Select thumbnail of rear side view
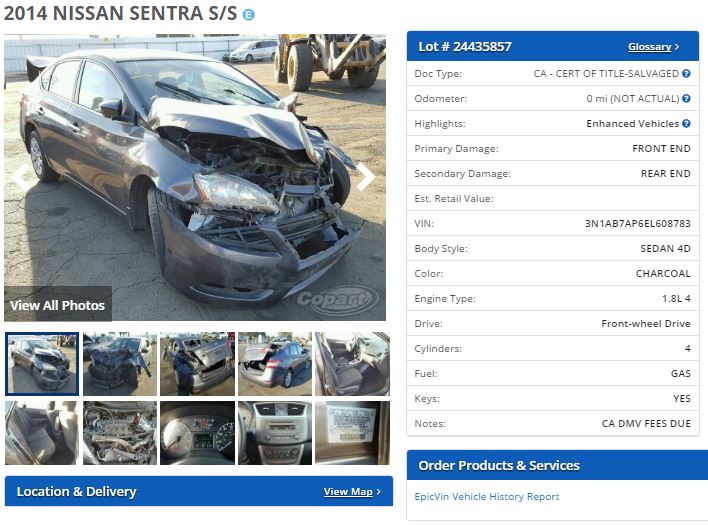The height and width of the screenshot is (525, 708). click(x=275, y=364)
